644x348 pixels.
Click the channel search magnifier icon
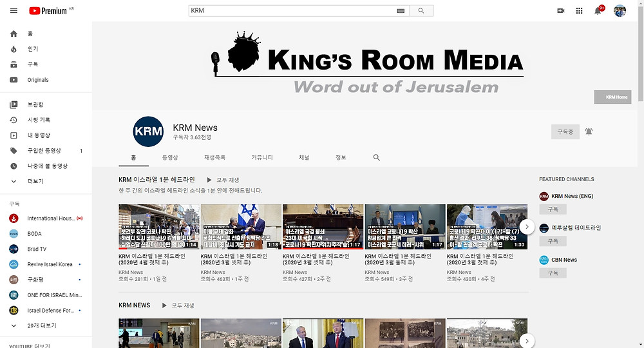(x=376, y=157)
